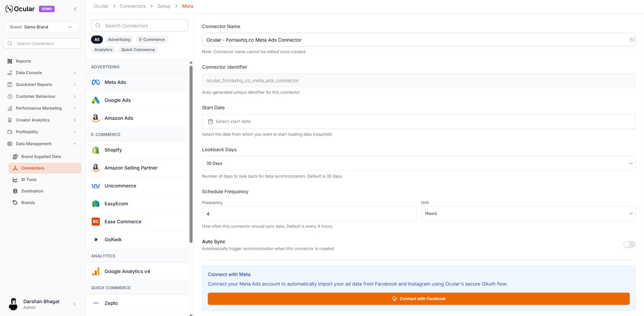644x316 pixels.
Task: Click Darshan Bhagat's avatar
Action: (x=13, y=304)
